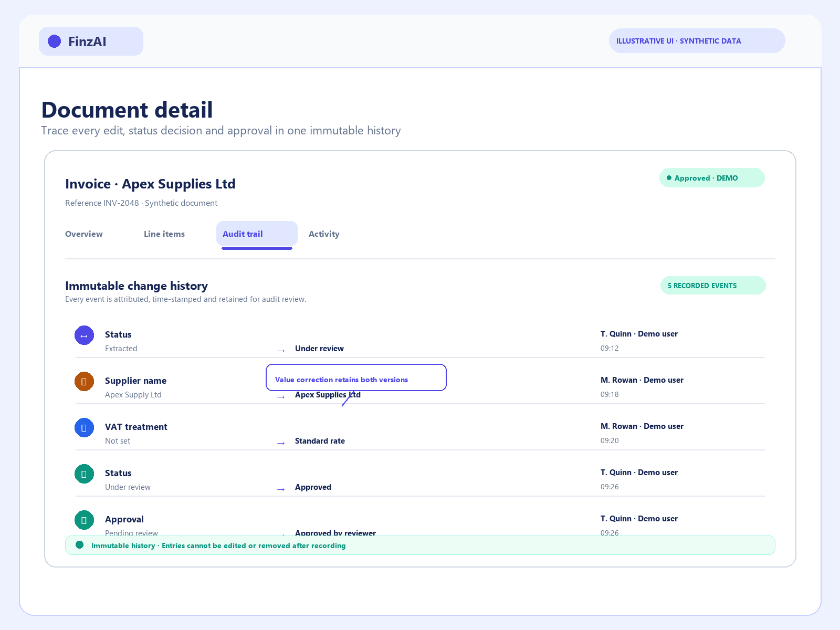Click the 5 RECORDED EVENTS badge

(x=713, y=286)
